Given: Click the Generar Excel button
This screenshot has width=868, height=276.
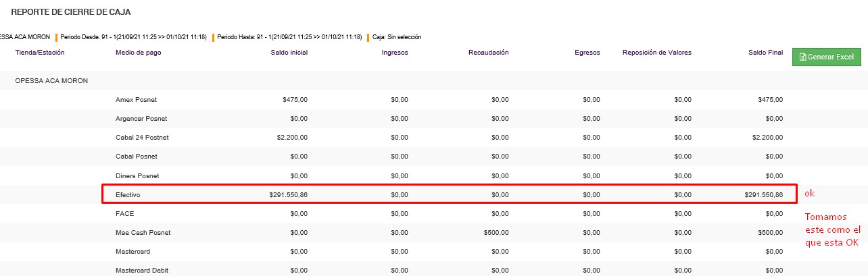Looking at the screenshot, I should click(x=826, y=57).
